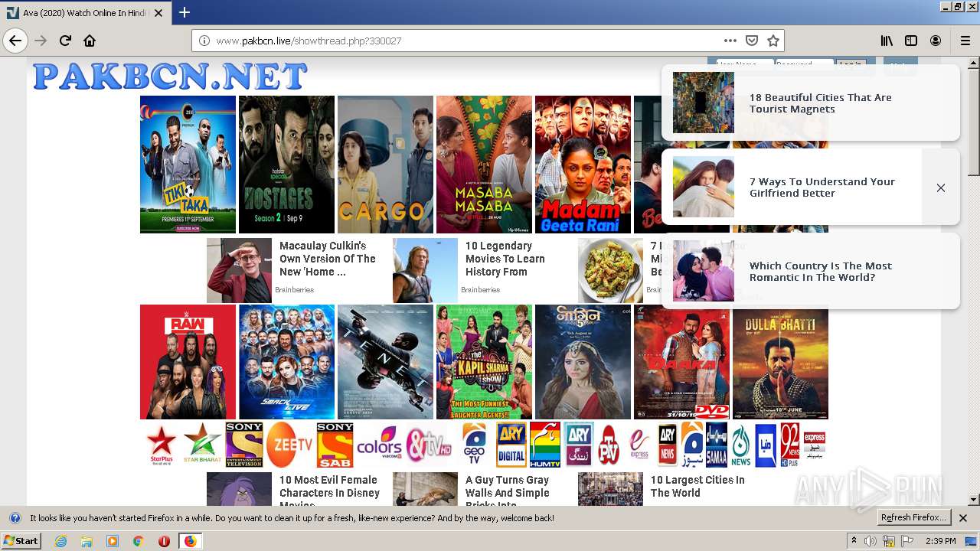Open the Firefox home page
The height and width of the screenshot is (551, 980).
pos(90,41)
